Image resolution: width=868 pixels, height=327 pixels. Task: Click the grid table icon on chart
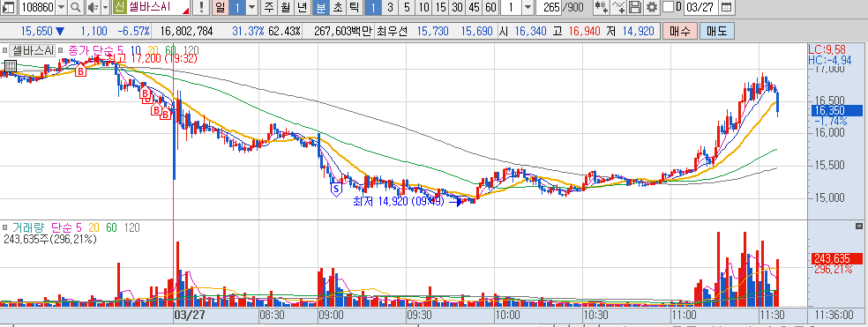pos(10,66)
